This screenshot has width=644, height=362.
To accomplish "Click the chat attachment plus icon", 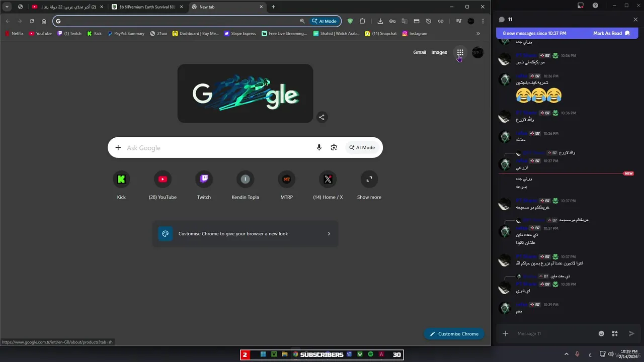I will (x=506, y=333).
